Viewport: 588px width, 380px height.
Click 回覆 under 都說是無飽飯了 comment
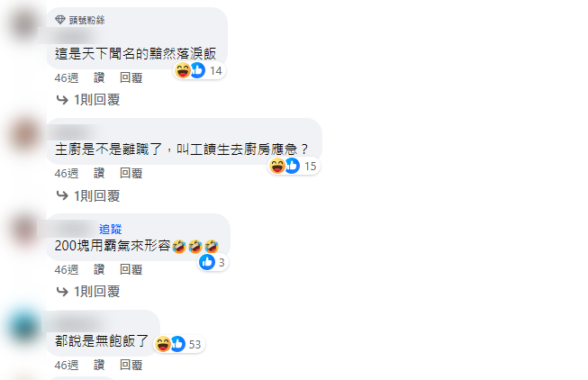click(131, 365)
